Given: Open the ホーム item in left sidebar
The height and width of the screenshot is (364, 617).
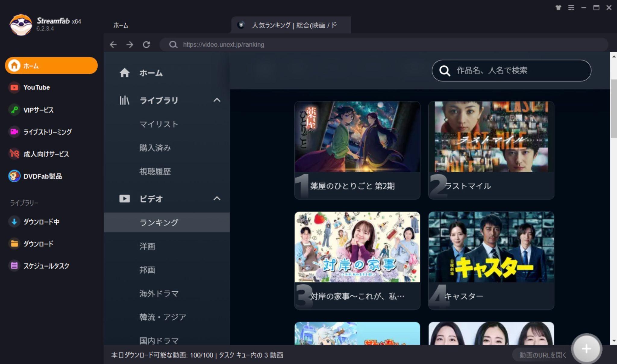Looking at the screenshot, I should pos(51,65).
